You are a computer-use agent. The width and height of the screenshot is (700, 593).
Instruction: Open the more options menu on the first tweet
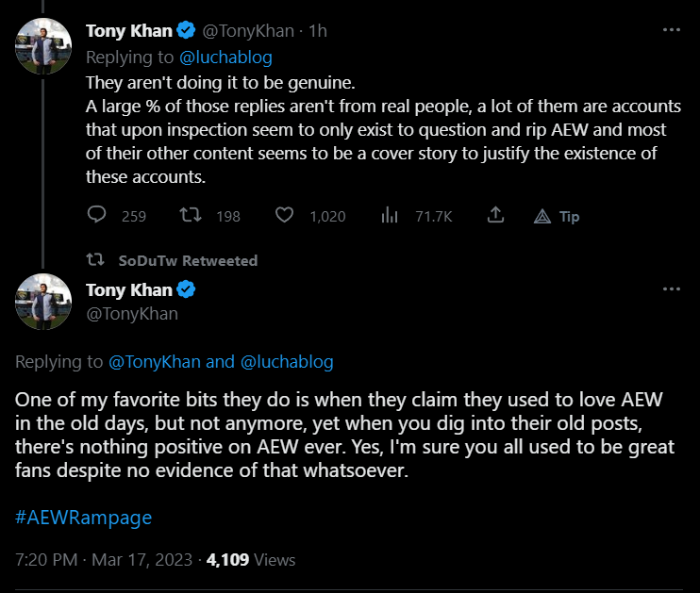click(672, 30)
